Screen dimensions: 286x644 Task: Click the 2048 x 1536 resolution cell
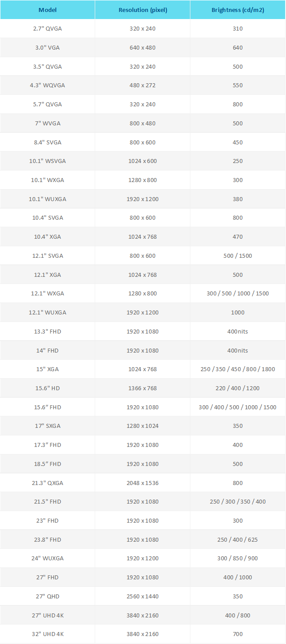143,483
